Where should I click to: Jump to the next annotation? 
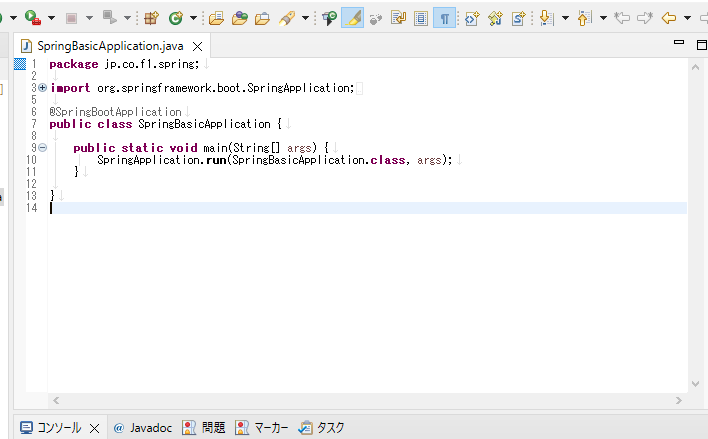coord(545,17)
